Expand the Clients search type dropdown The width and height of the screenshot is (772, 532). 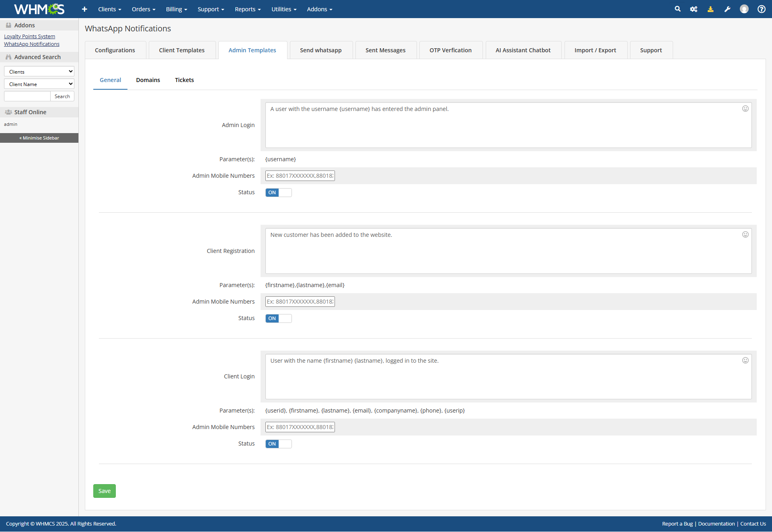pos(39,72)
